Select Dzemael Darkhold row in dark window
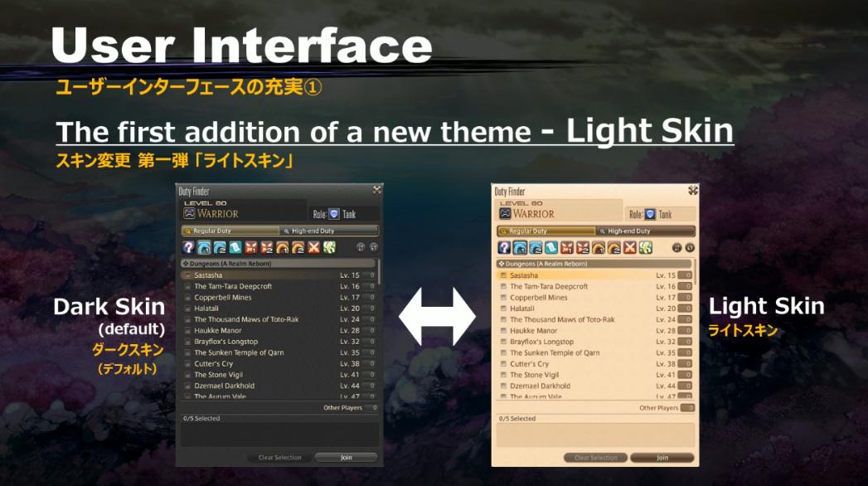This screenshot has height=486, width=868. 279,386
